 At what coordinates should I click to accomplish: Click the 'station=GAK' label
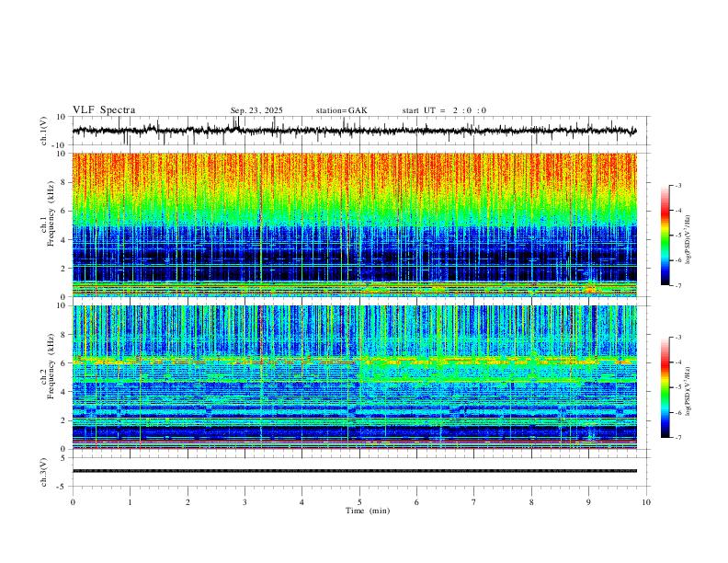[x=341, y=110]
